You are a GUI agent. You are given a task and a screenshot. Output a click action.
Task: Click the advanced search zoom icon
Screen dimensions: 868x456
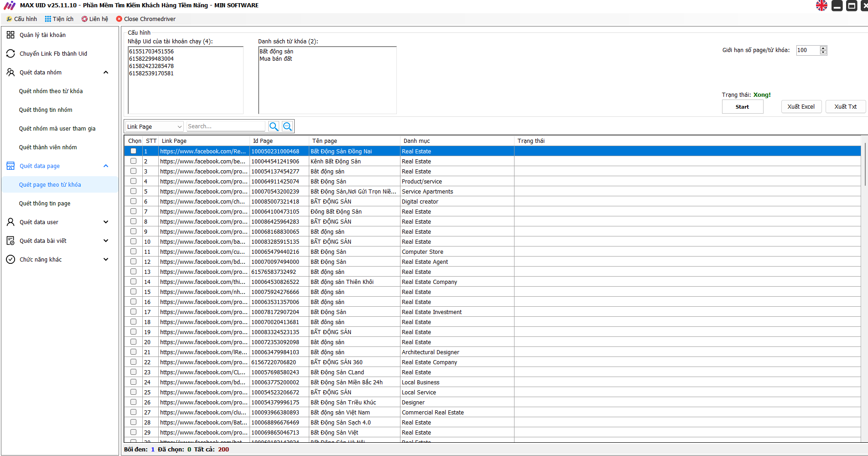click(x=287, y=126)
